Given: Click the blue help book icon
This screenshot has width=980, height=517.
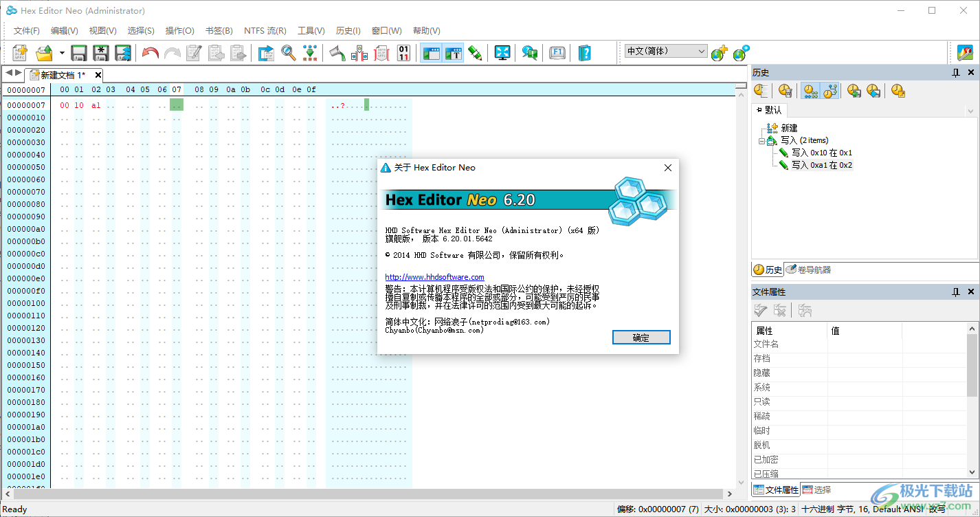Looking at the screenshot, I should [x=584, y=53].
